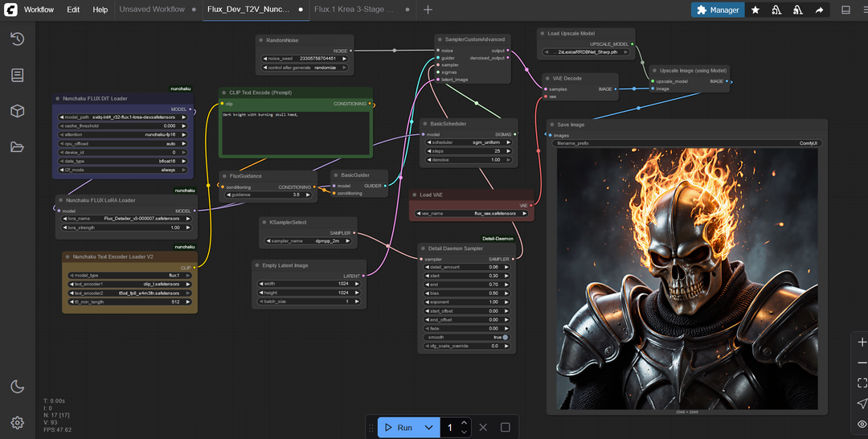Collapse the SamplerCustomAdvanced node via title dot

coord(440,39)
